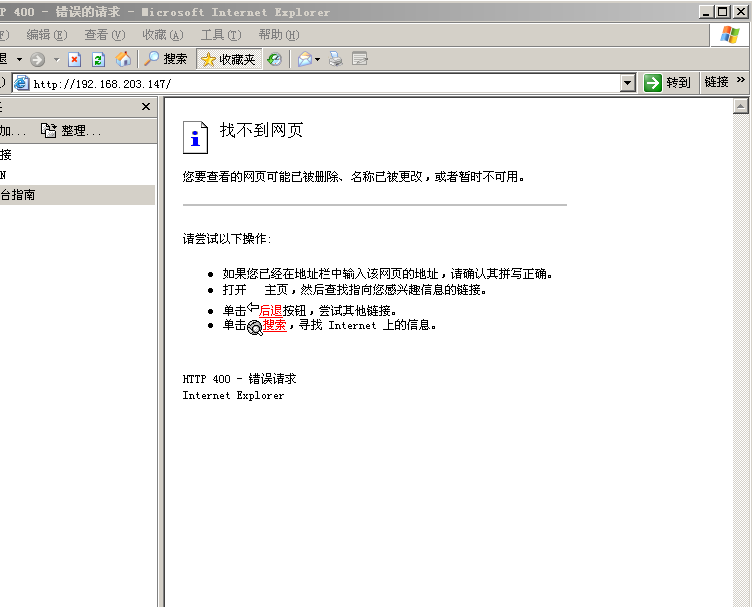Screen dimensions: 752x607
Task: Open the Search (搜索) toolbar button
Action: point(166,59)
